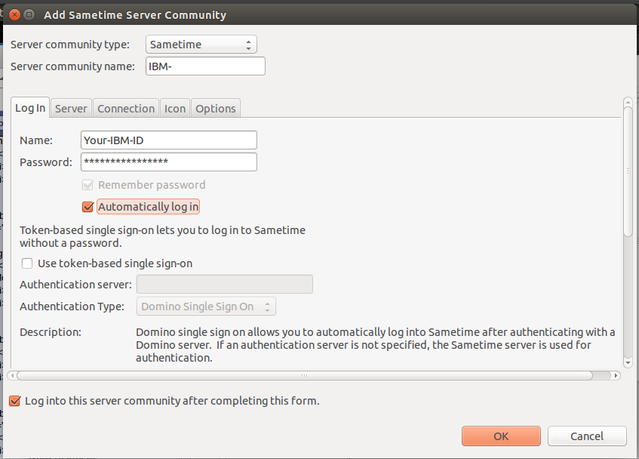Close the Add Sametime Server Community dialog
The height and width of the screenshot is (459, 639).
pyautogui.click(x=15, y=15)
